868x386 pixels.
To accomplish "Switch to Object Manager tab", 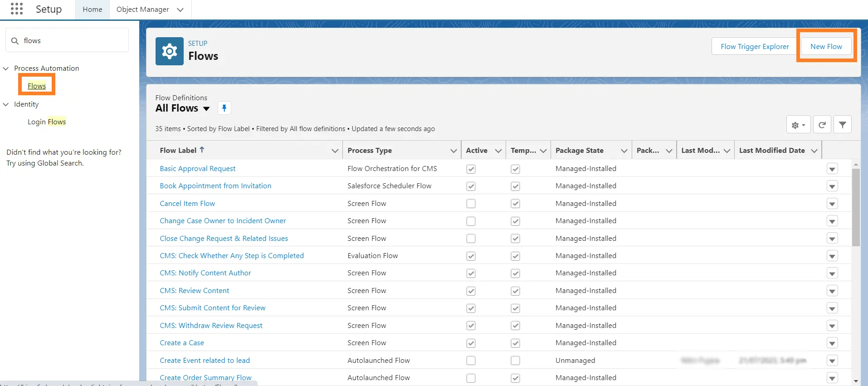I will [142, 10].
